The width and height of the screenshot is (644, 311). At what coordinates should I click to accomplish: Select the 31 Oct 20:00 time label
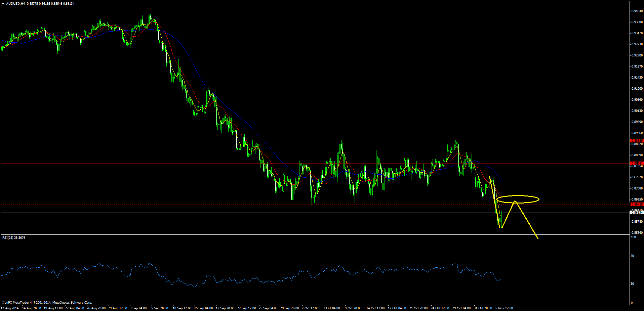[483, 308]
